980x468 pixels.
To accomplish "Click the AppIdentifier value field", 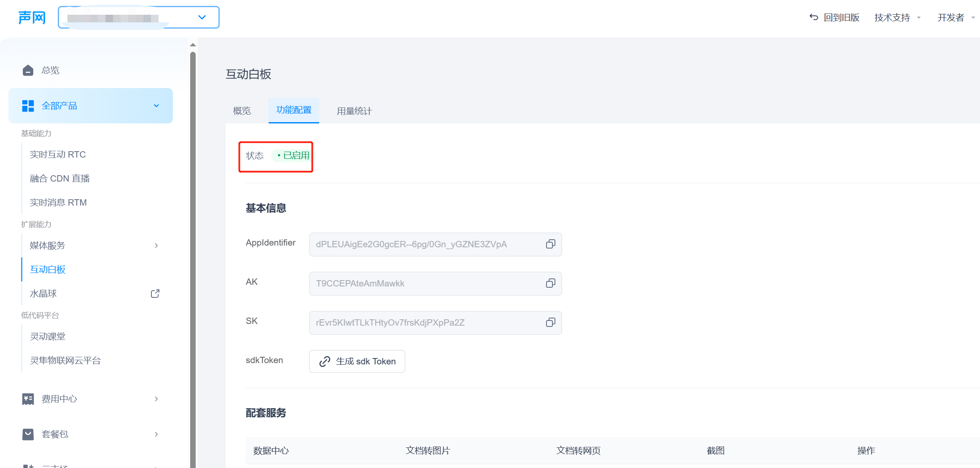I will click(x=435, y=244).
